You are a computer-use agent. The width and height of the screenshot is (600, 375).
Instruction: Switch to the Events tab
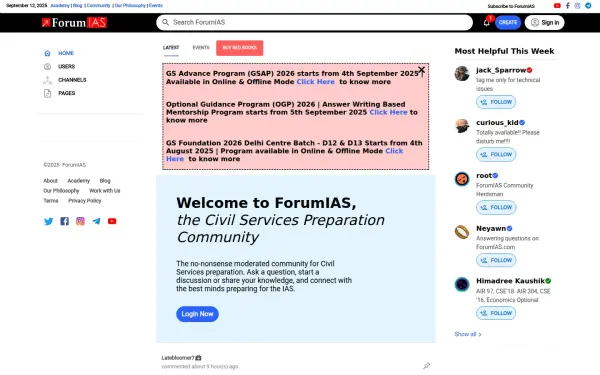(201, 48)
